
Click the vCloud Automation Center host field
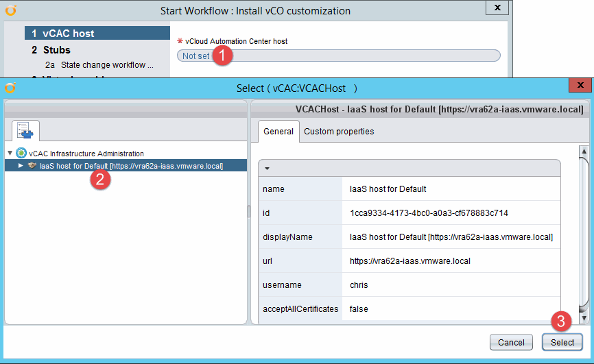click(338, 56)
